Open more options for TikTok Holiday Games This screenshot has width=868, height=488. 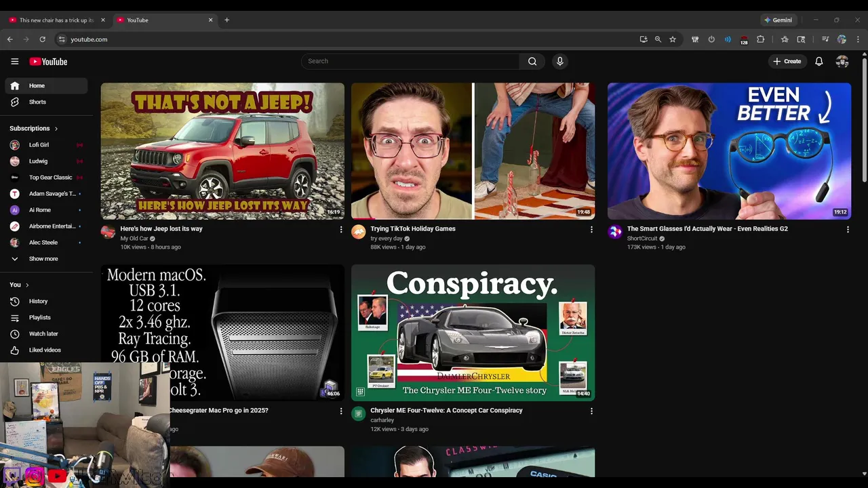(591, 230)
